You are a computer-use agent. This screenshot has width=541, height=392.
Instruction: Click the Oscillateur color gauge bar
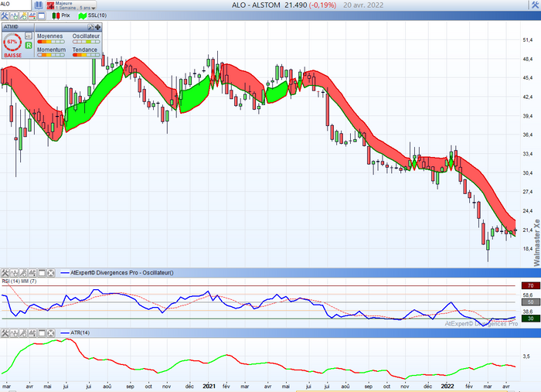coord(87,42)
